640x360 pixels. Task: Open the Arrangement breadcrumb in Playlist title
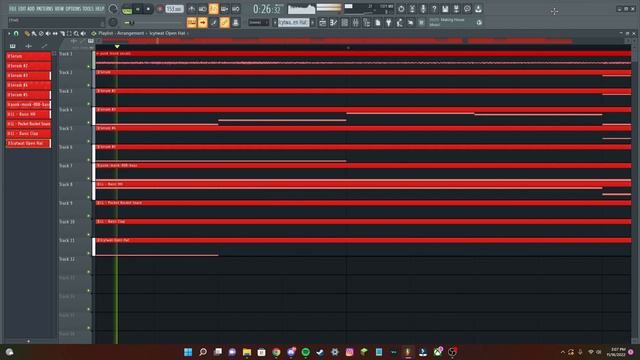pos(131,33)
